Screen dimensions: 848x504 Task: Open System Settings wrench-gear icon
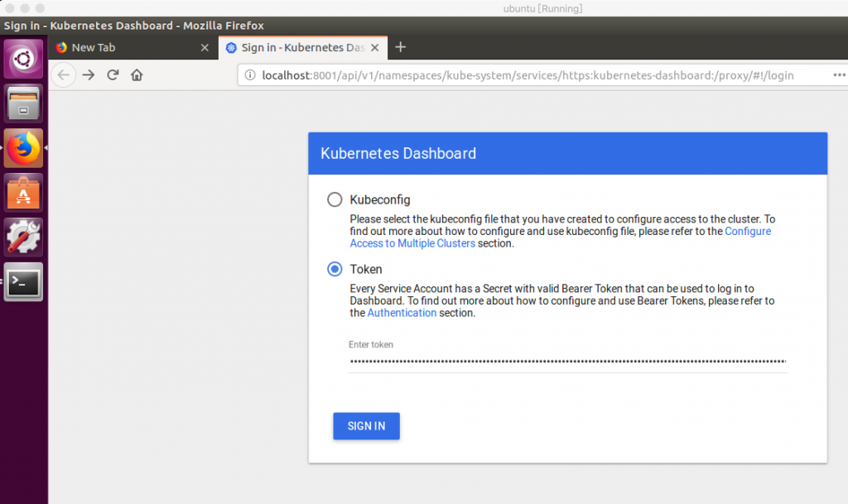pyautogui.click(x=23, y=238)
